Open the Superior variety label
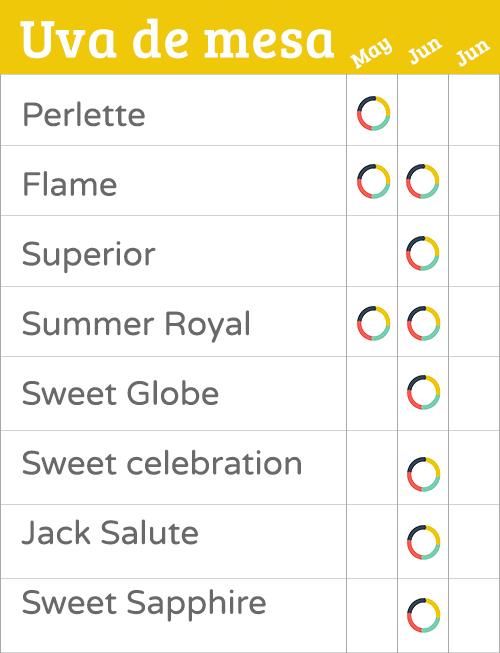 [x=88, y=255]
